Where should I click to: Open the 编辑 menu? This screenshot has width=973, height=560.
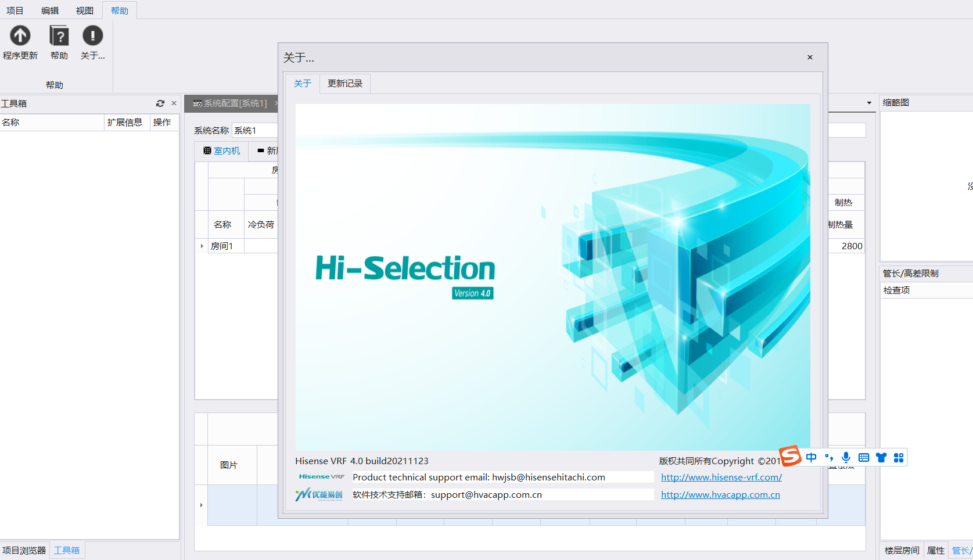coord(50,10)
